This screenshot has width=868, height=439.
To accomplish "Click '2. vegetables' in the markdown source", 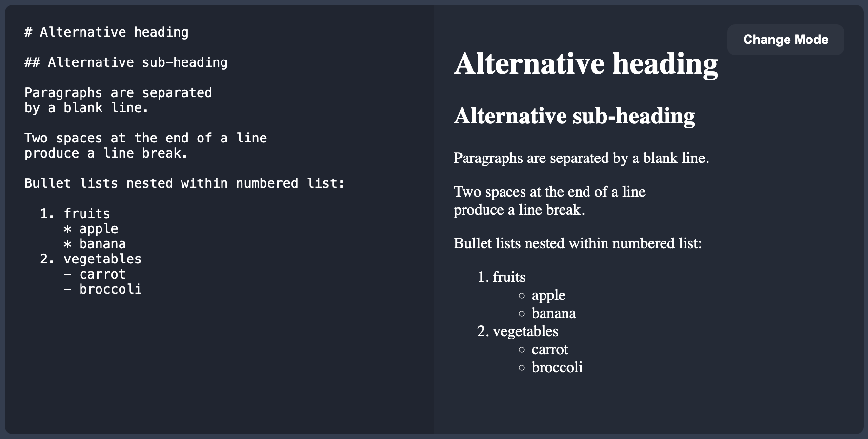I will 90,259.
